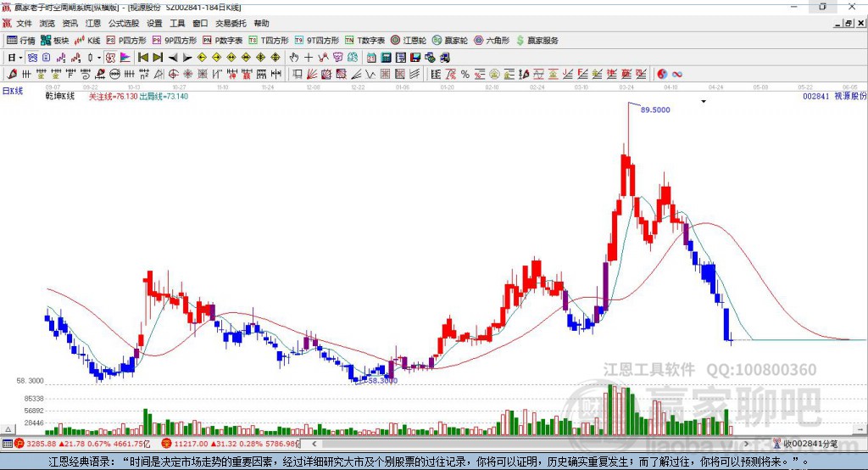Jump to first bar with green skip-back icon

coord(142,58)
